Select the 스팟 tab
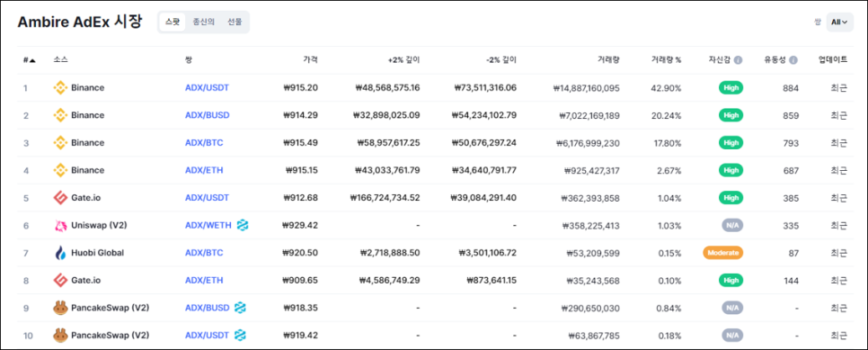This screenshot has height=350, width=868. tap(173, 22)
